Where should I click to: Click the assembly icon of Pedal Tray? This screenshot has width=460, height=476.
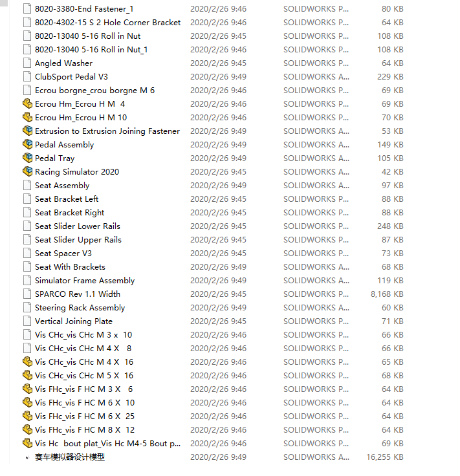click(x=27, y=158)
